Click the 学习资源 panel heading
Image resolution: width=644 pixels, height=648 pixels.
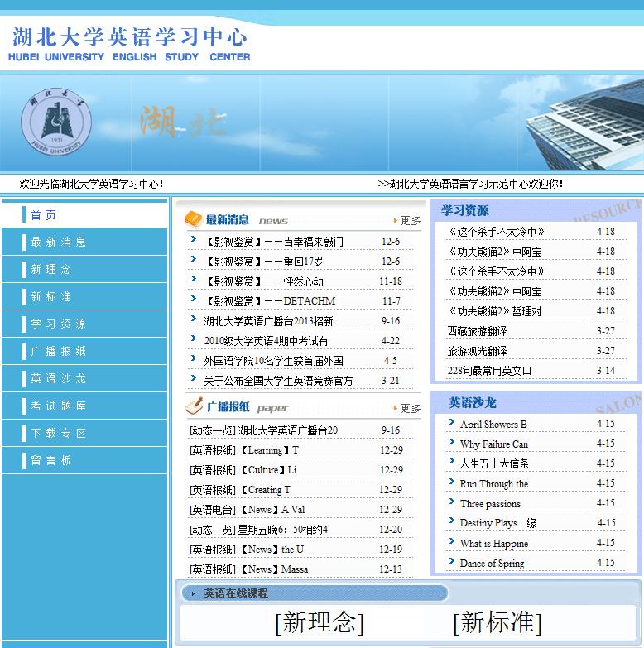pos(465,210)
